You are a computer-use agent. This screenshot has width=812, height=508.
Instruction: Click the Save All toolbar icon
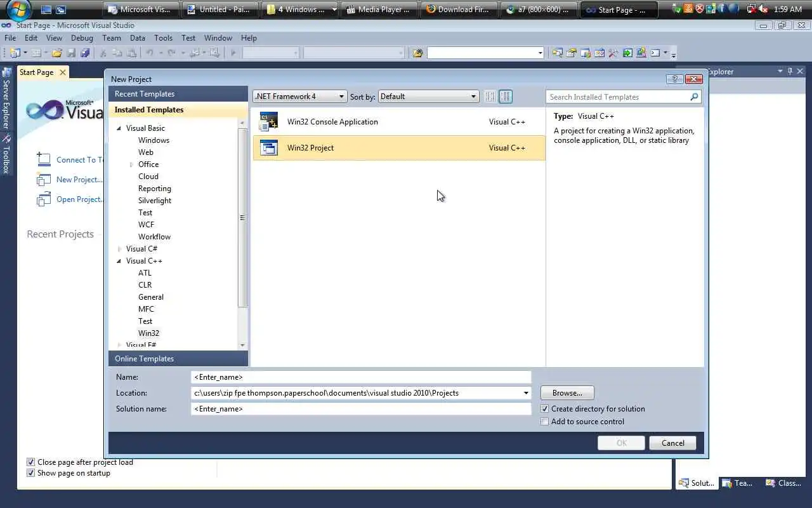pyautogui.click(x=84, y=53)
